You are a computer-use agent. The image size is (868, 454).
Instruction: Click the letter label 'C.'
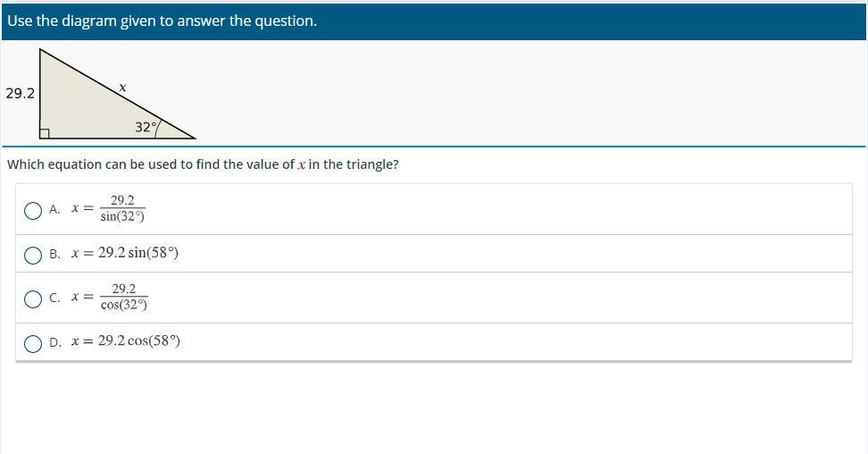(x=55, y=298)
